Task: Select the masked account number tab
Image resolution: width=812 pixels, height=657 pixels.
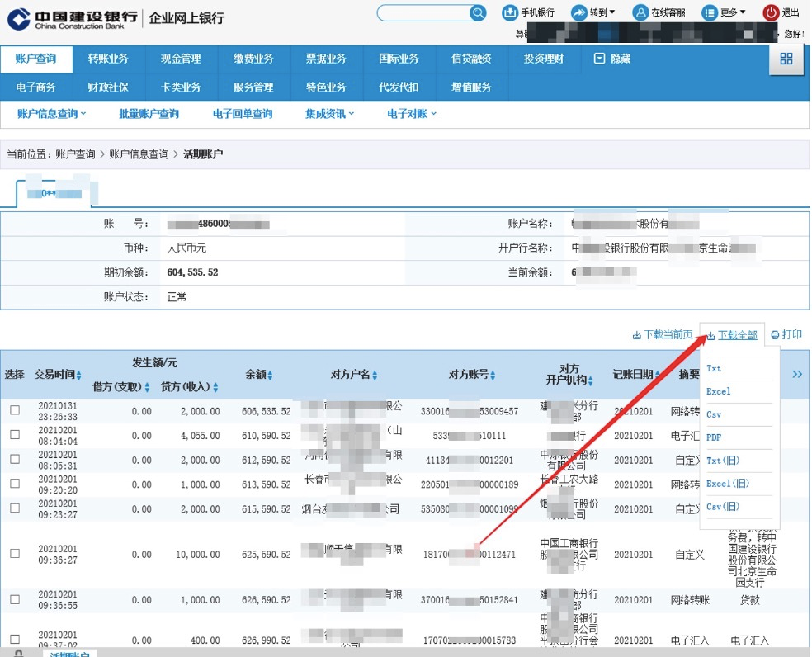Action: point(54,193)
